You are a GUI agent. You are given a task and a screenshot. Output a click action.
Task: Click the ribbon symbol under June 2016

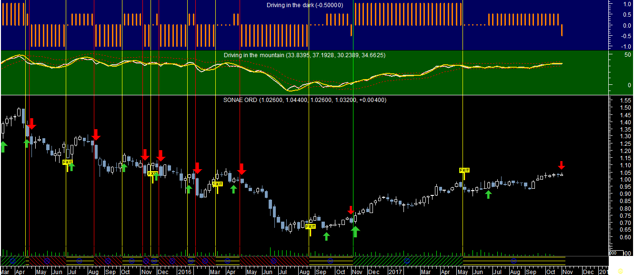[273, 261]
